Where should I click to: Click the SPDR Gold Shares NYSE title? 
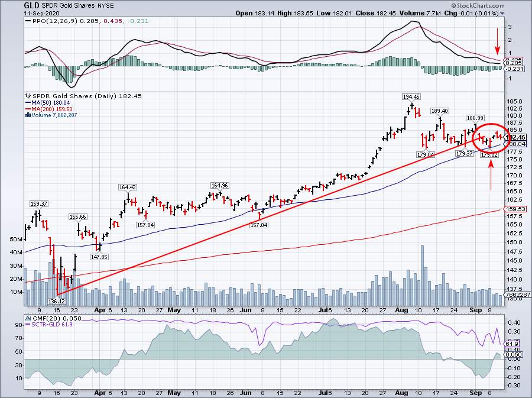point(77,6)
